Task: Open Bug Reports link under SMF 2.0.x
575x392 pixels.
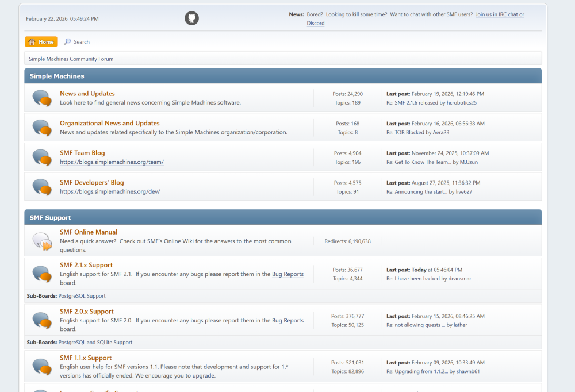Action: click(x=288, y=321)
